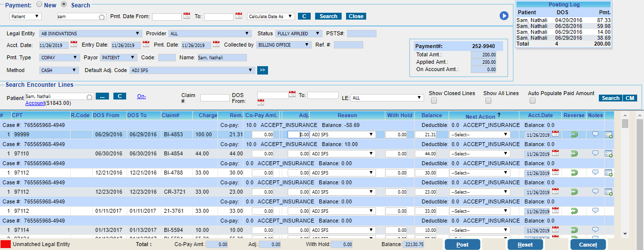The image size is (644, 250).
Task: Click C clear button beside Calculate Date As
Action: click(304, 16)
